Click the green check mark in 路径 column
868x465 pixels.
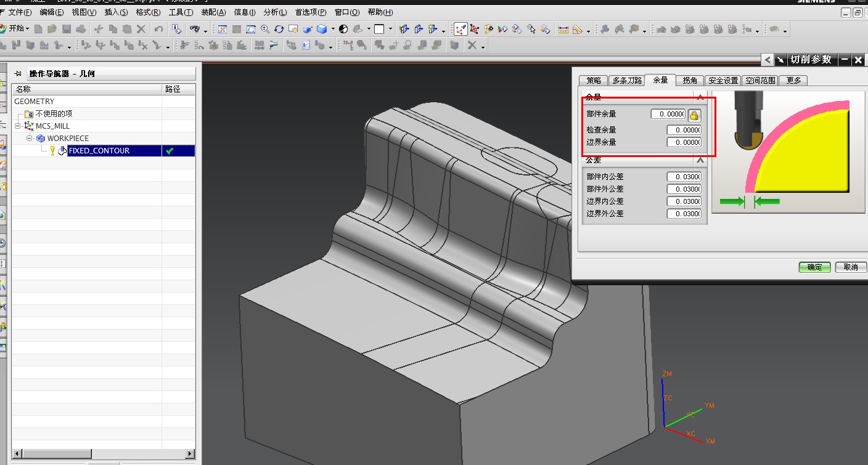[x=170, y=150]
